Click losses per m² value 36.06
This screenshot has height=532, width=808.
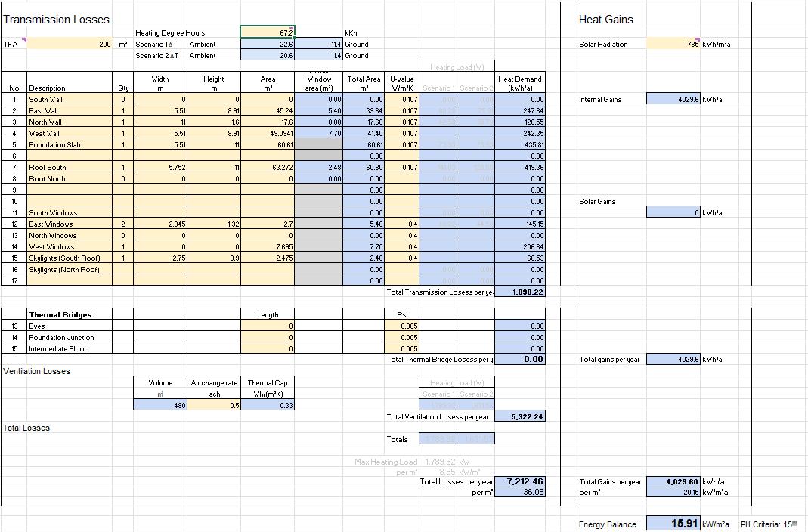pyautogui.click(x=520, y=493)
